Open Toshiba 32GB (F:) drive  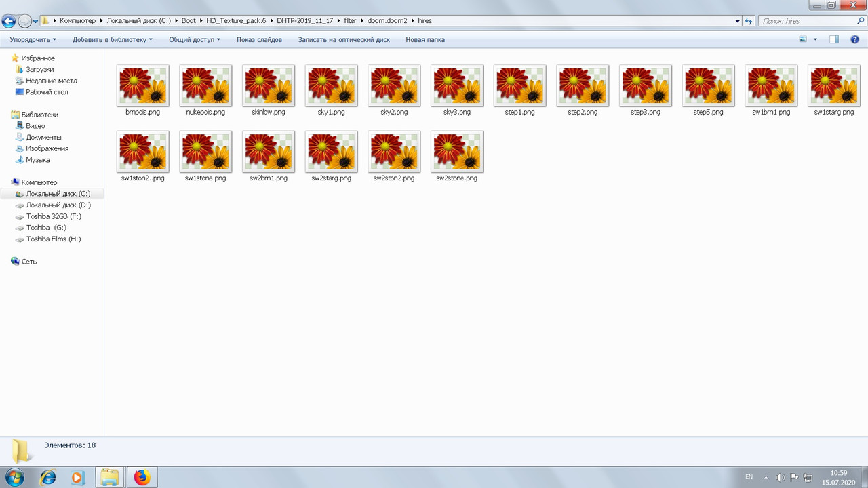pos(54,216)
